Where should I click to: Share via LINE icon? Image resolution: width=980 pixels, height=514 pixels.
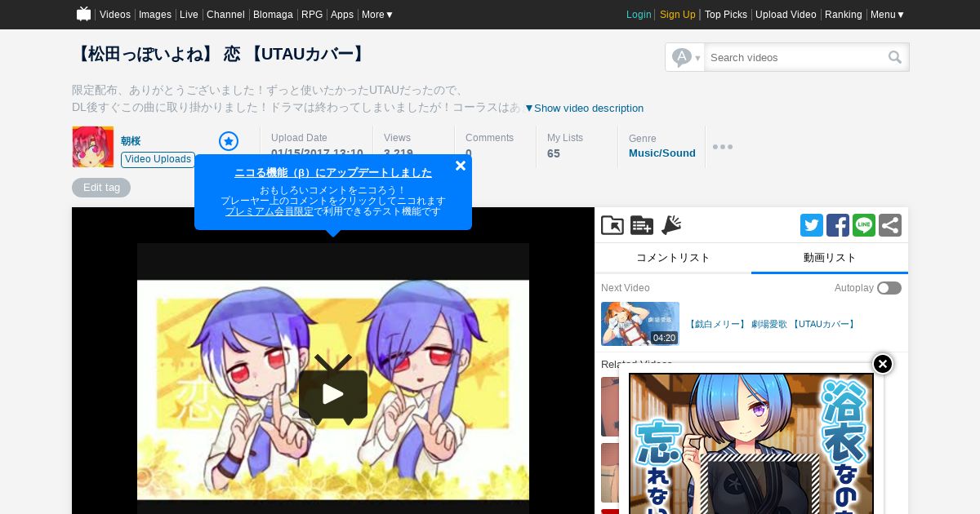(864, 225)
